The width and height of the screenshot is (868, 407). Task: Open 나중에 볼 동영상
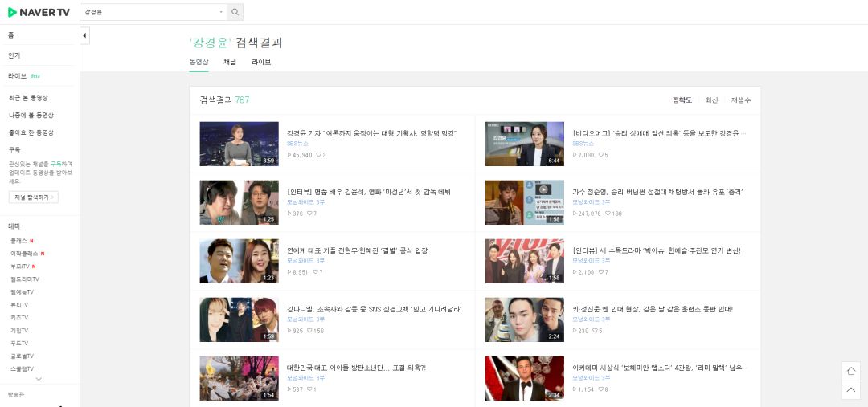[31, 116]
